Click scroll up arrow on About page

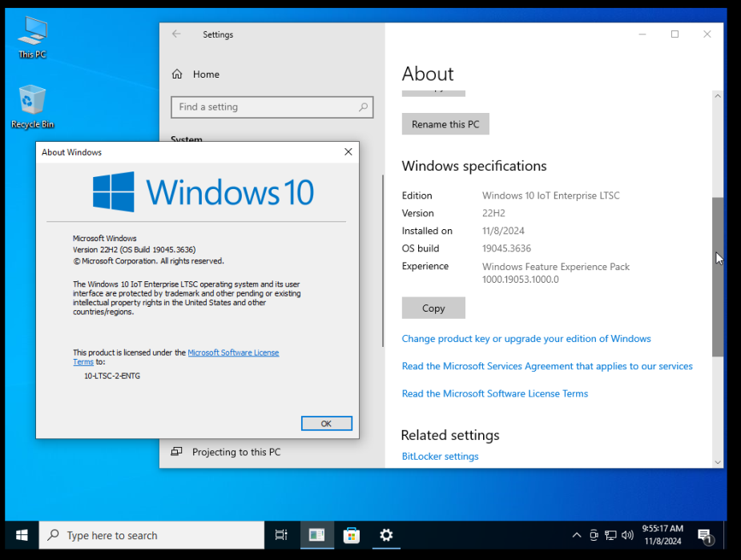[718, 95]
